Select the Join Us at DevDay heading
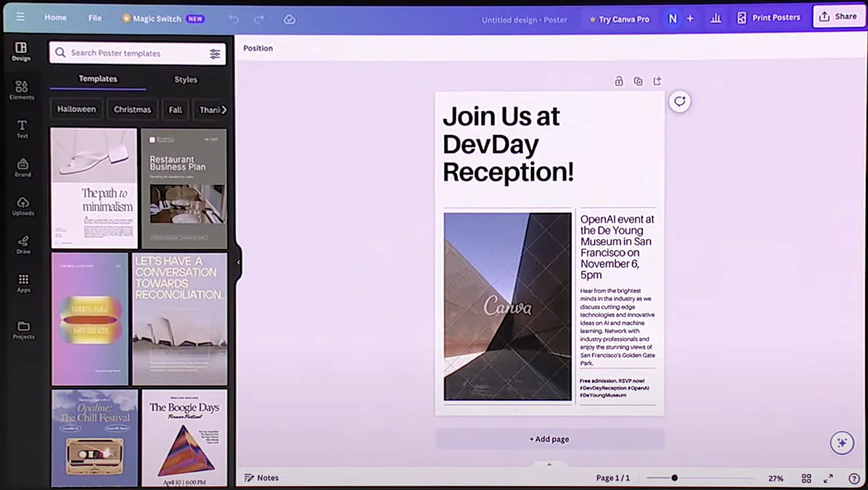The width and height of the screenshot is (868, 490). point(508,144)
